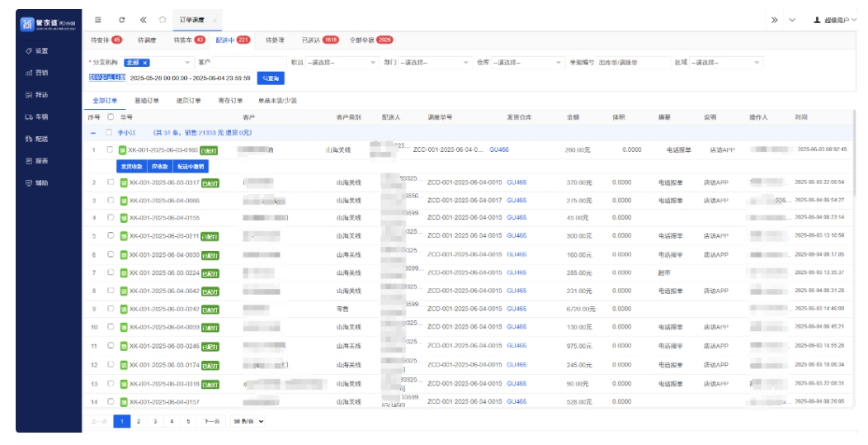Toggle the hamburger menu icon in top bar

coord(98,20)
